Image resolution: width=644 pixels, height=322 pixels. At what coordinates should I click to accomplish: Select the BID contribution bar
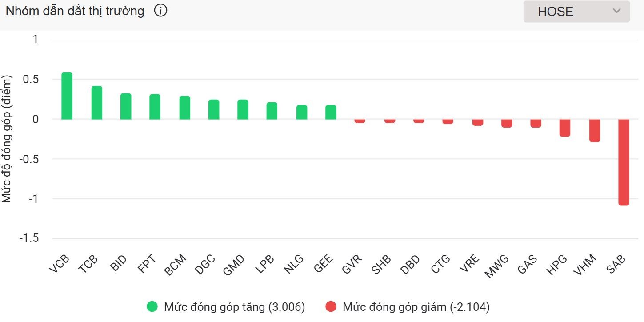click(x=126, y=106)
